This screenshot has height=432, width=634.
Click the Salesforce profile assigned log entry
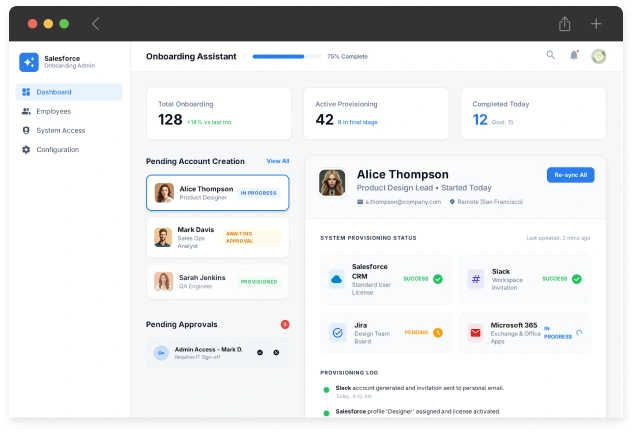point(418,411)
